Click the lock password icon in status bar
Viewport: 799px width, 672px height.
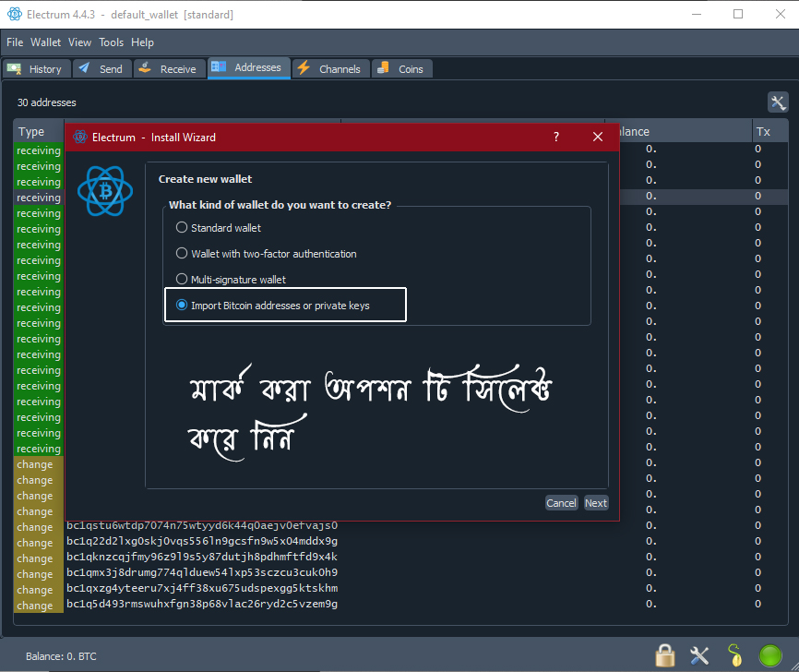click(x=665, y=655)
